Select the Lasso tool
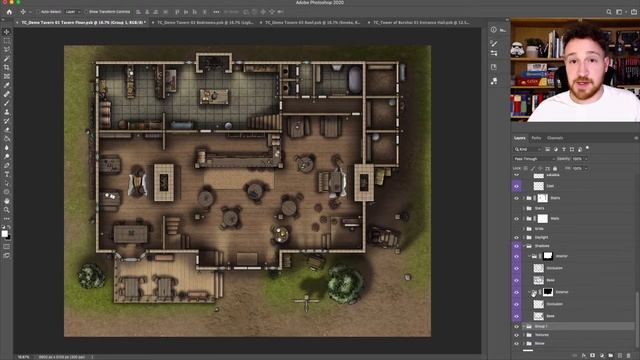This screenshot has height=360, width=640. (x=6, y=50)
